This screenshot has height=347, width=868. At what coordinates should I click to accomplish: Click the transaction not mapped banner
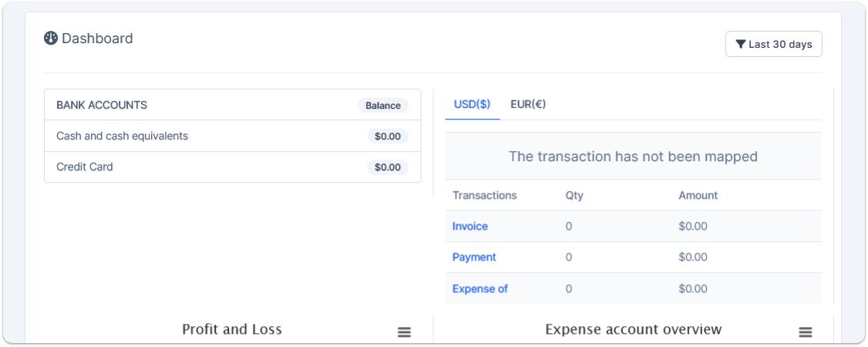click(x=633, y=157)
